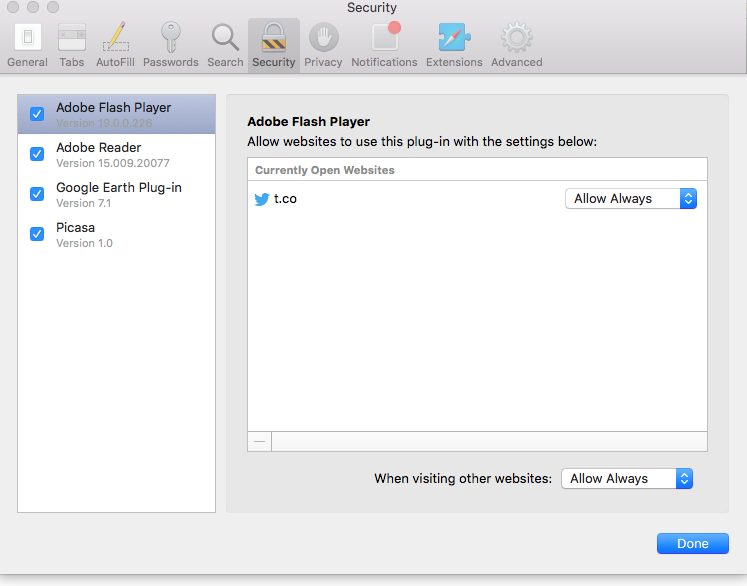This screenshot has width=747, height=586.
Task: Select the Adobe Flash Player row
Action: pyautogui.click(x=116, y=114)
